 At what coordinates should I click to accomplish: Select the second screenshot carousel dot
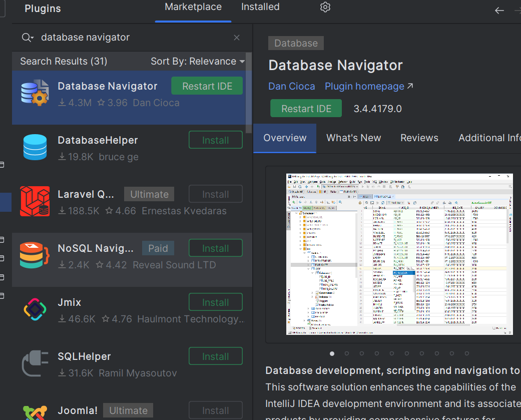[x=346, y=353]
